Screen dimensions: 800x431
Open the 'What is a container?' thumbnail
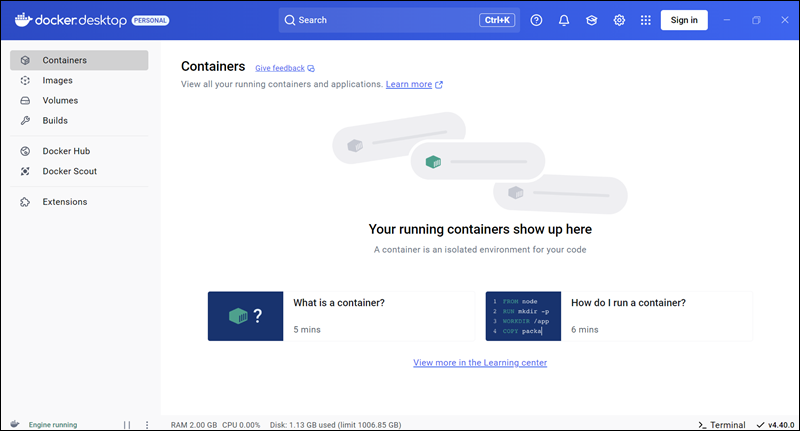coord(245,316)
